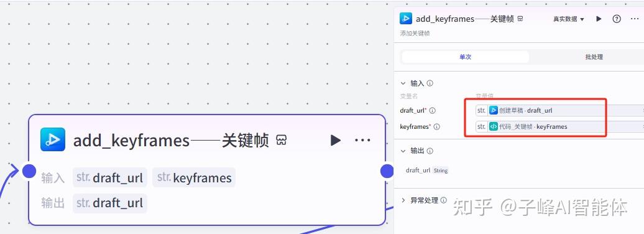
Task: Click the 变量名 column header
Action: point(408,96)
